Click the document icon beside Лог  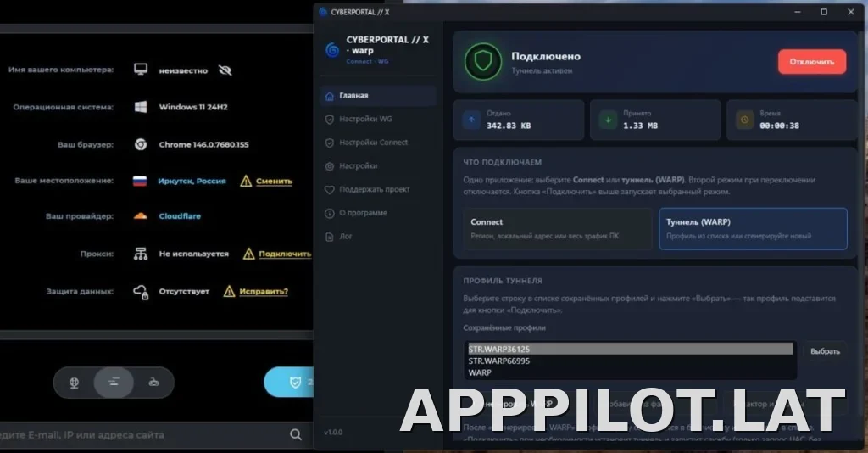pos(330,237)
